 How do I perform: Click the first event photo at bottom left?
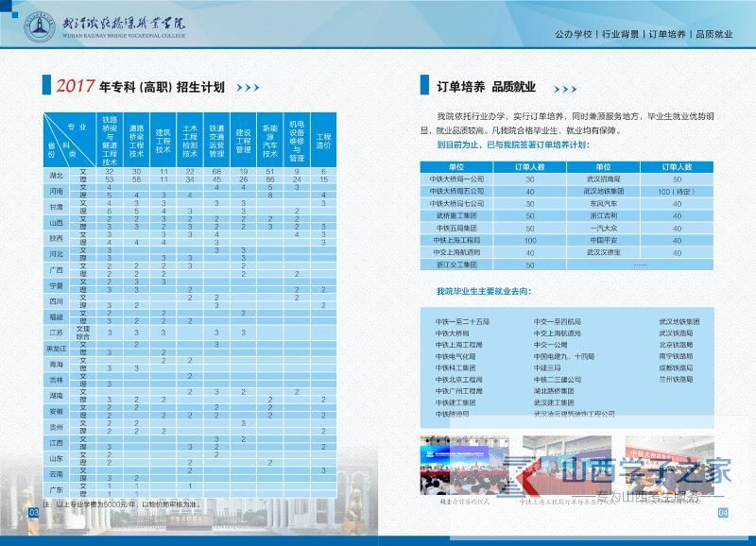pyautogui.click(x=464, y=466)
